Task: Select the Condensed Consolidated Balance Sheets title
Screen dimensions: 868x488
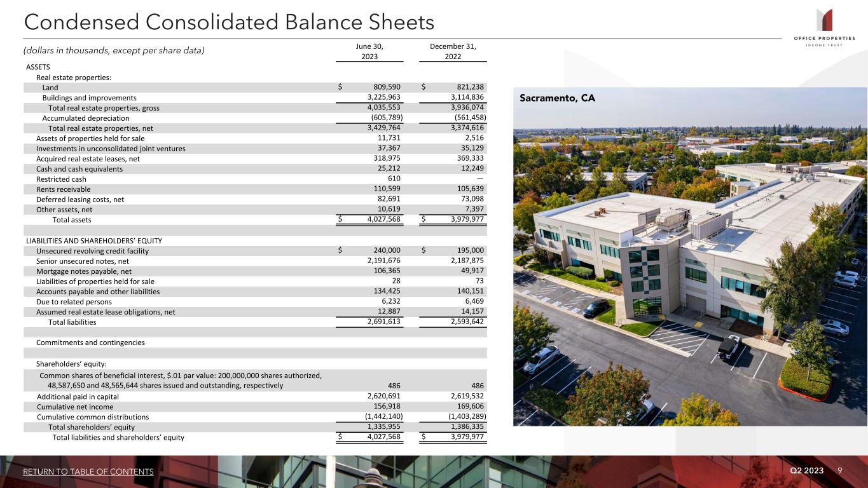Action: coord(229,23)
